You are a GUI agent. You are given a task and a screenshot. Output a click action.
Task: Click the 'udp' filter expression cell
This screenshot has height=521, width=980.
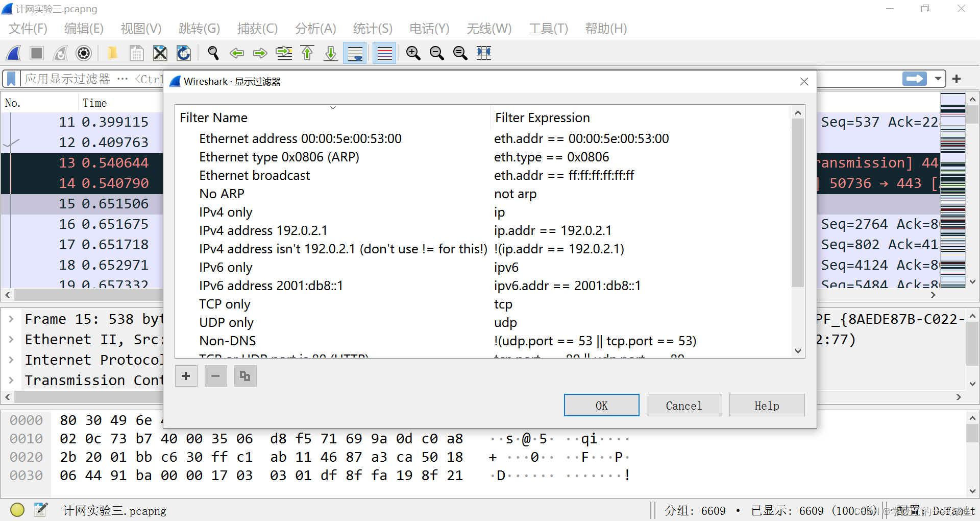pos(505,323)
